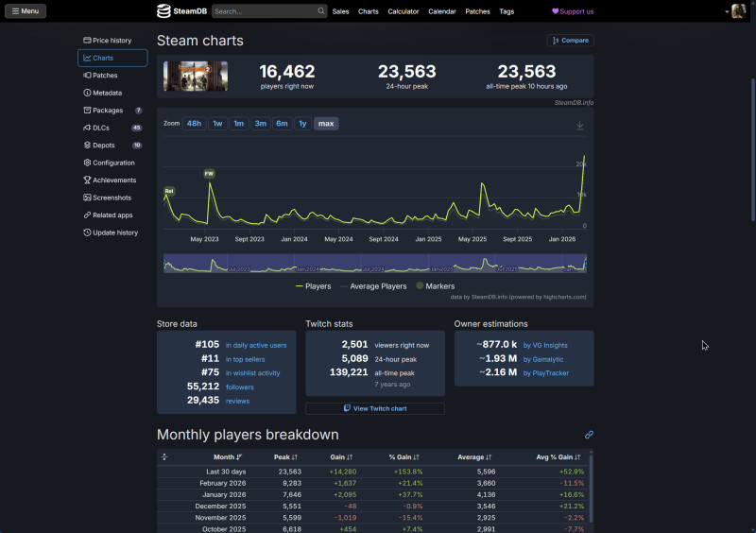Image resolution: width=756 pixels, height=533 pixels.
Task: Click the Rel release marker on chart
Action: point(169,191)
